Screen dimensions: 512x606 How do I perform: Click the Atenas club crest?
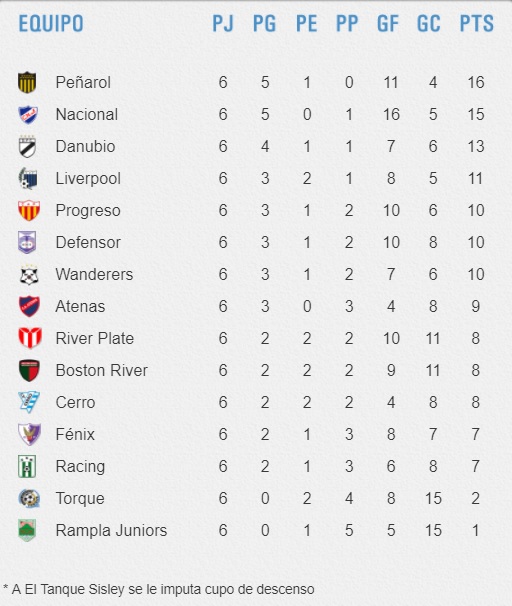tap(29, 306)
